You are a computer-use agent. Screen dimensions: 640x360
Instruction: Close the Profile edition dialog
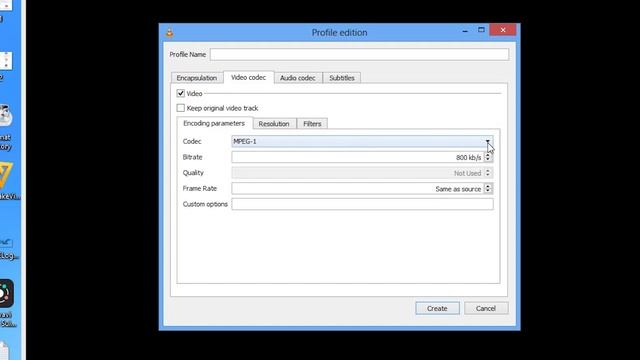coord(503,30)
